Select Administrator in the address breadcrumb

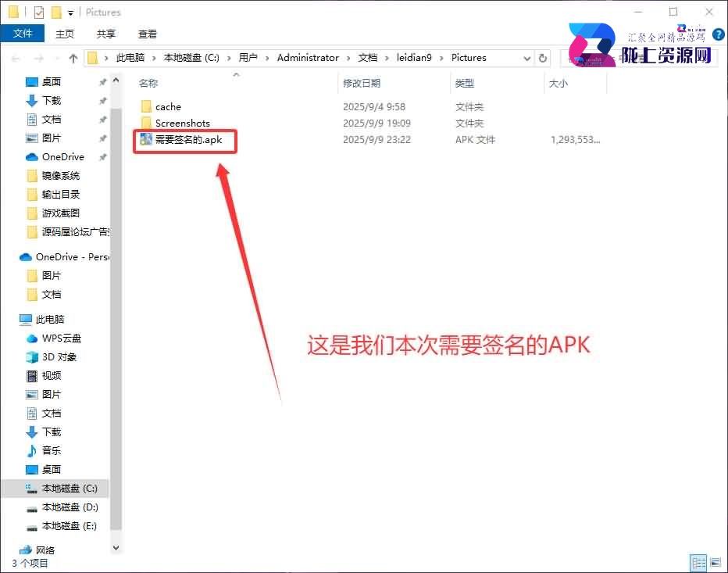point(308,58)
